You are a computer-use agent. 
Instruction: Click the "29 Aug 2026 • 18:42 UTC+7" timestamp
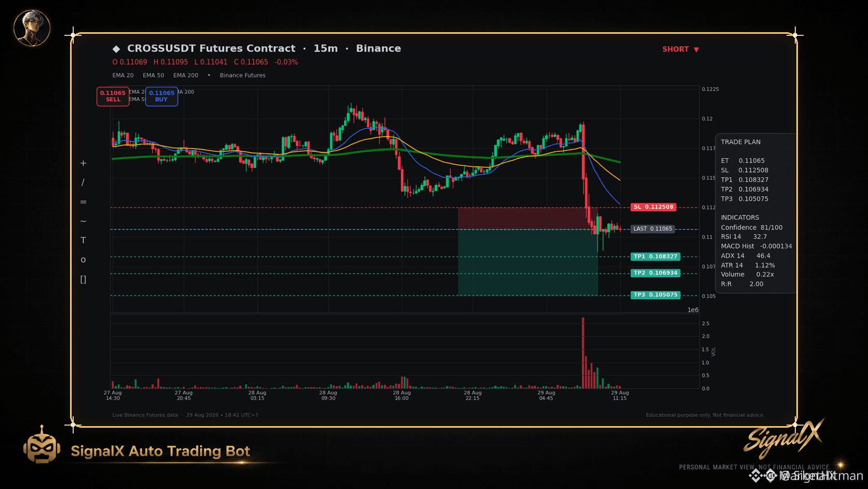[222, 415]
